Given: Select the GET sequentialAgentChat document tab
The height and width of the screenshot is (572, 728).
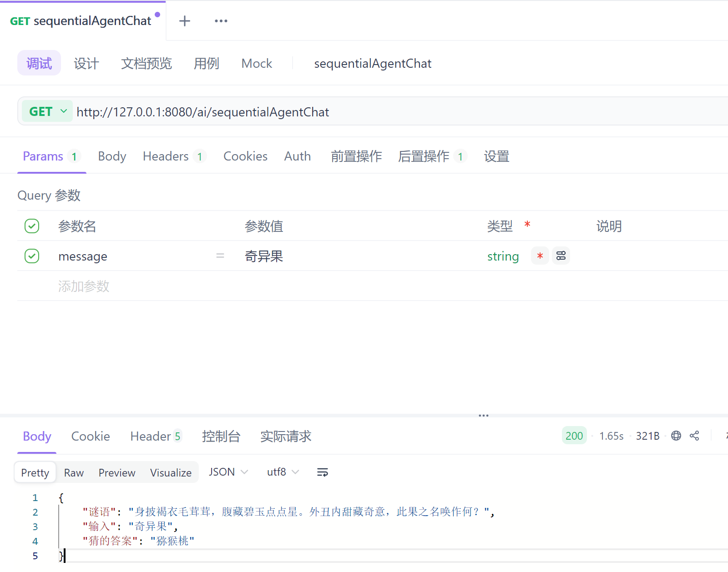Looking at the screenshot, I should pos(83,21).
